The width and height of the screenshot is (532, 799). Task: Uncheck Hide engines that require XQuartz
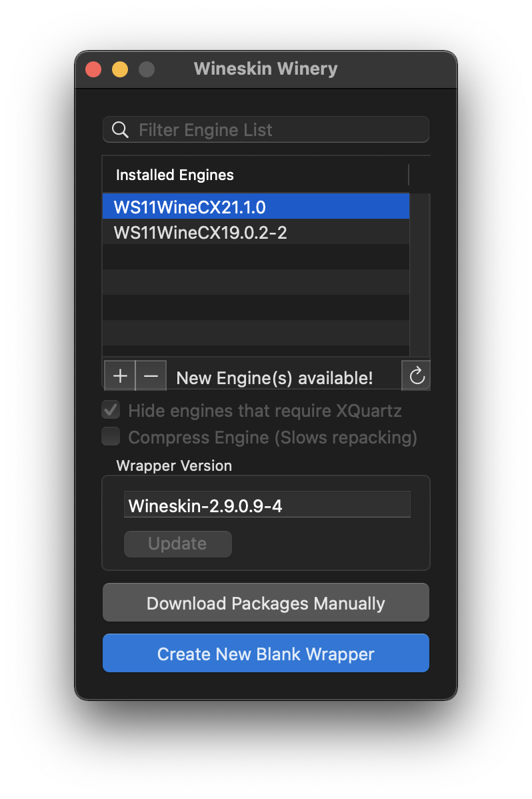[110, 410]
